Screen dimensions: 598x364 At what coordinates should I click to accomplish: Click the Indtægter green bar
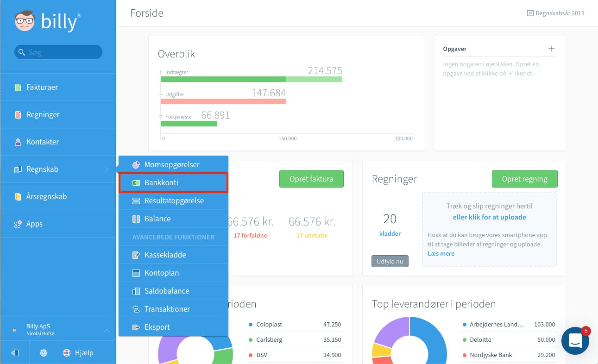point(252,79)
